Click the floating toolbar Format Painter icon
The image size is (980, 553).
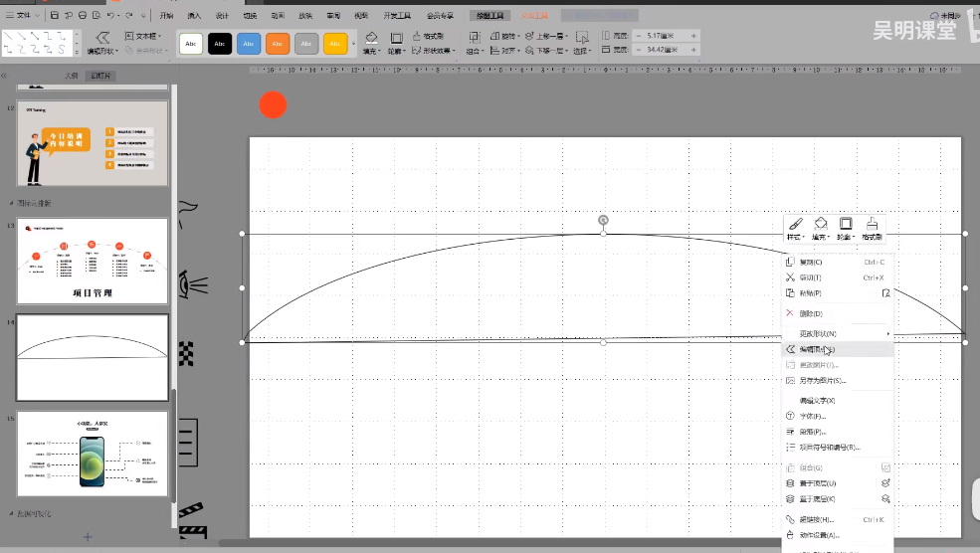click(872, 224)
